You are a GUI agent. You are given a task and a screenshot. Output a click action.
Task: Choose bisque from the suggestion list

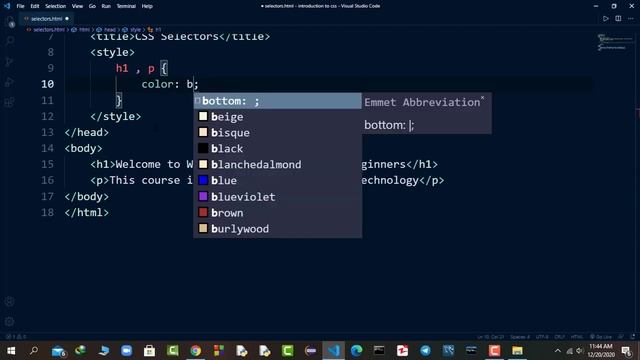[278, 133]
